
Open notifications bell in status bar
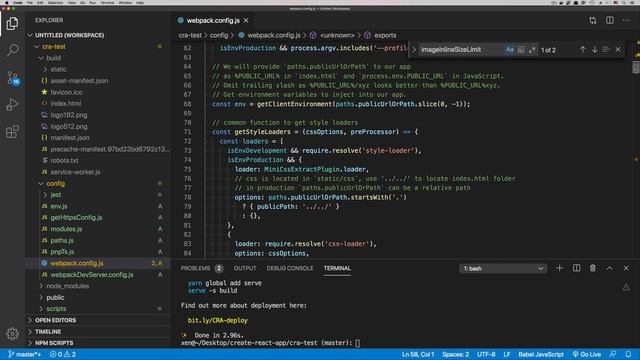point(628,354)
